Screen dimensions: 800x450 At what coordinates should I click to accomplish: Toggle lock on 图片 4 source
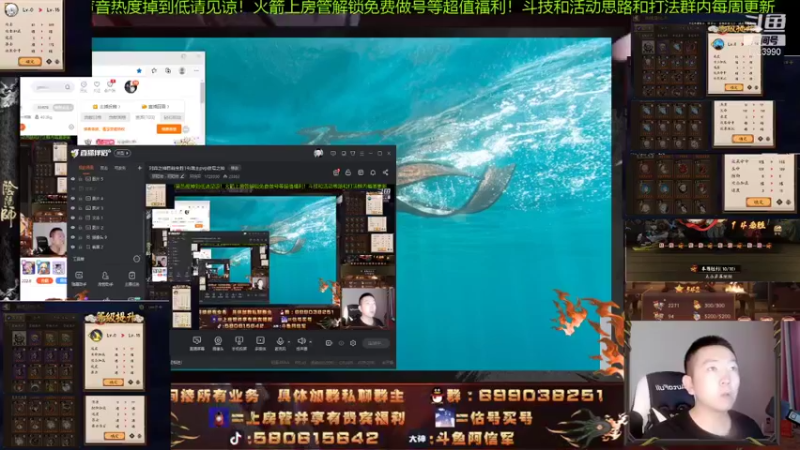81,198
